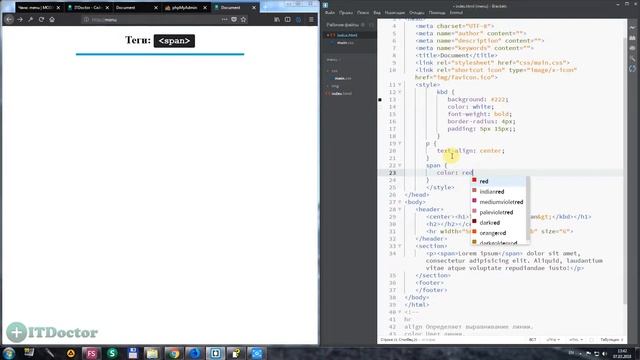Toggle the checkbox in Brackets status bar
Image resolution: width=640 pixels, height=360 pixels.
pos(591,340)
